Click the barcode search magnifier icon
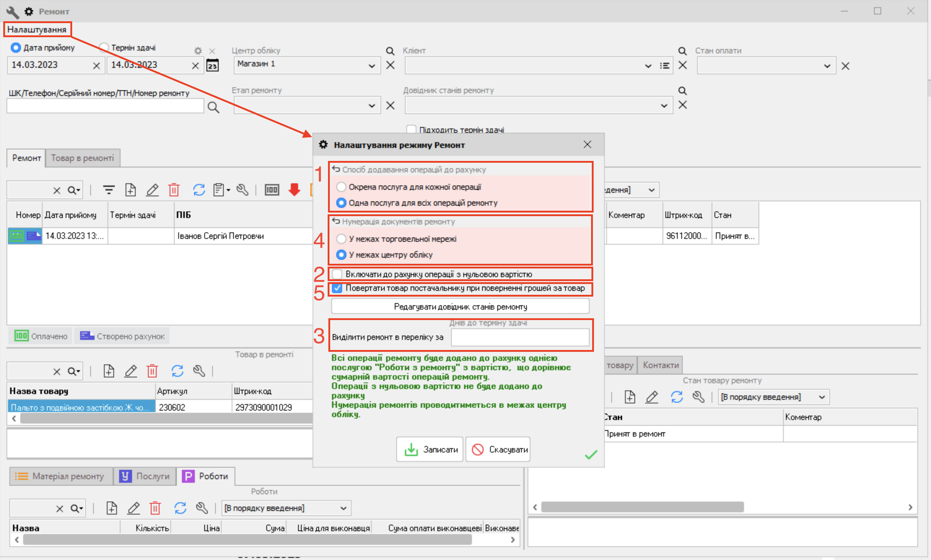This screenshot has width=931, height=560. 213,107
